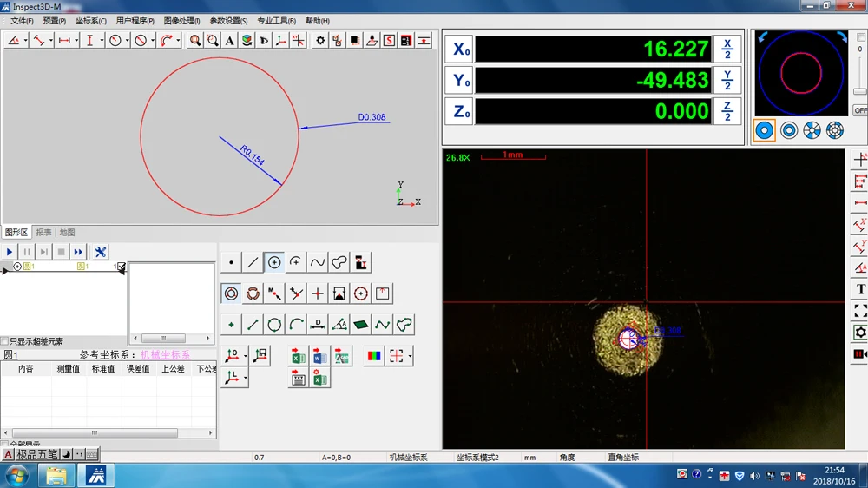Expand the angle dimension tool dropdown
The width and height of the screenshot is (868, 488).
coord(25,41)
